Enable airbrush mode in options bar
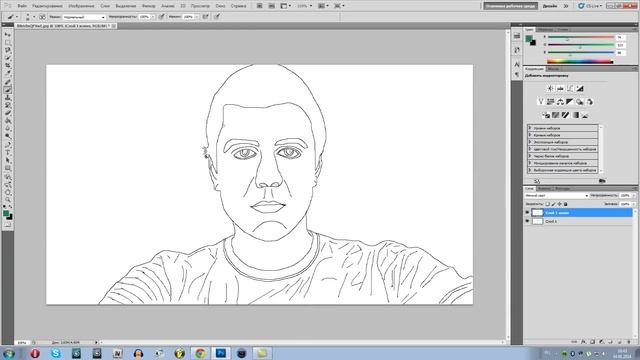This screenshot has width=640, height=360. (206, 17)
